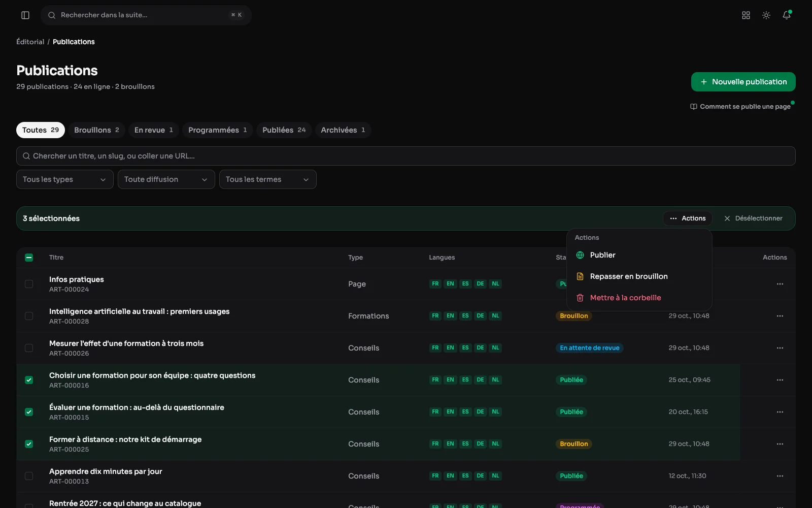Open the Tous les termes dropdown

pyautogui.click(x=268, y=179)
